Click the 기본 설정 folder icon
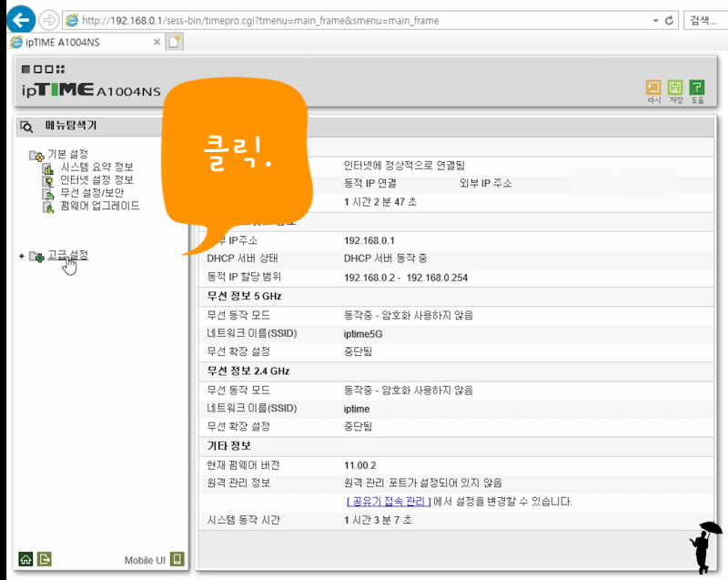Image resolution: width=728 pixels, height=580 pixels. [36, 156]
